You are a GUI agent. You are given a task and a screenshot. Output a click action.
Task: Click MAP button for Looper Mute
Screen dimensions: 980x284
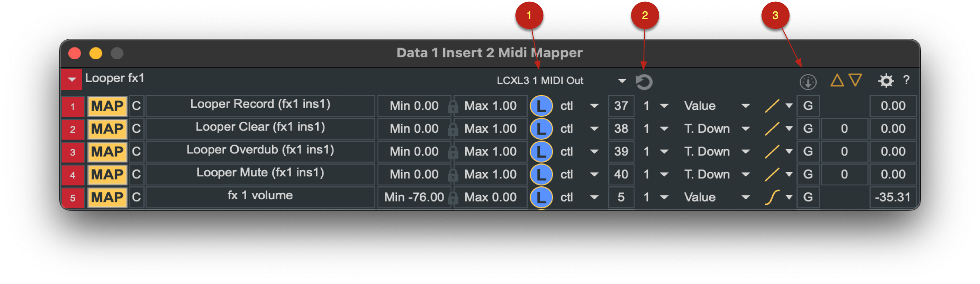pyautogui.click(x=107, y=175)
